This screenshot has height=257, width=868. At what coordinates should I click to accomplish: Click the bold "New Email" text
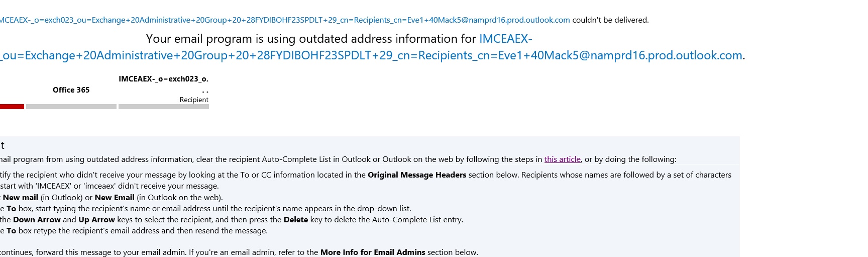click(115, 198)
